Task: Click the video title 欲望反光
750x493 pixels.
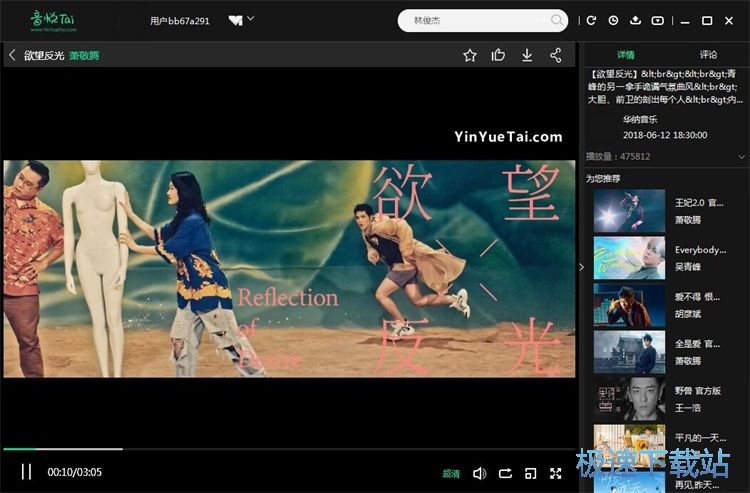Action: (44, 55)
